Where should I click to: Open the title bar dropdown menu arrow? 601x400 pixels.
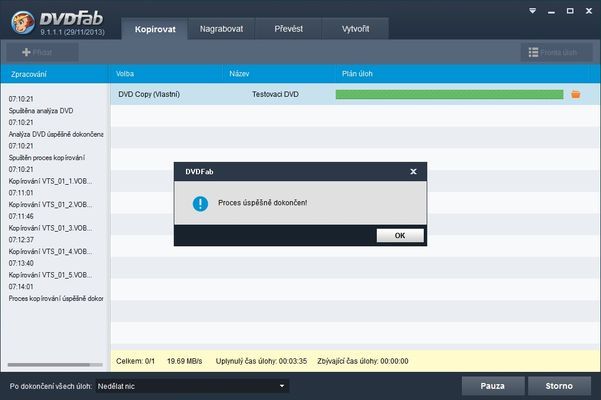532,11
